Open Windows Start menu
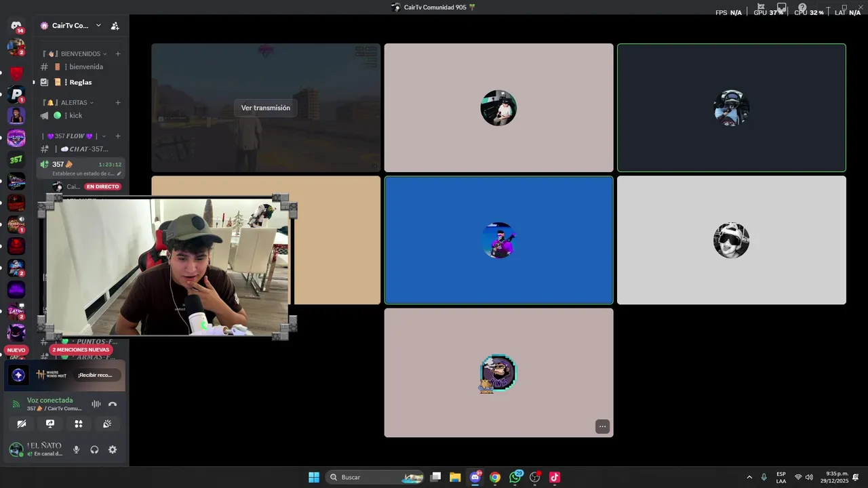This screenshot has height=488, width=868. click(314, 477)
